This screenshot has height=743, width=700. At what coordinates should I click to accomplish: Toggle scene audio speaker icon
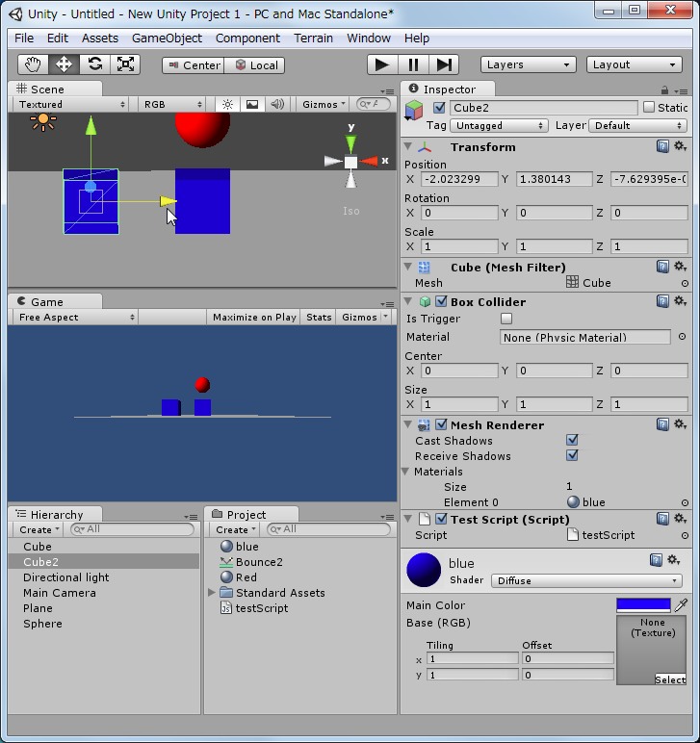tap(277, 104)
